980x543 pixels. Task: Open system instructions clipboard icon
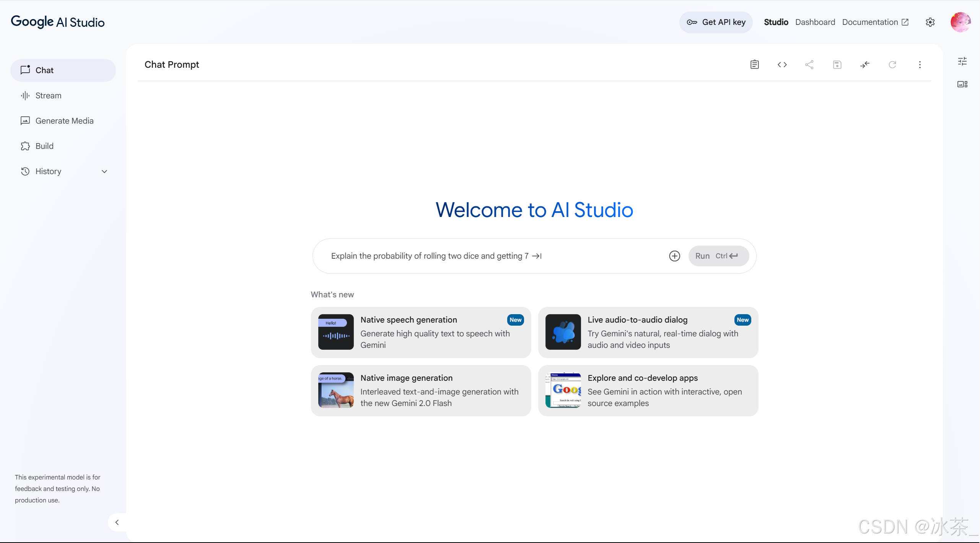click(x=754, y=64)
